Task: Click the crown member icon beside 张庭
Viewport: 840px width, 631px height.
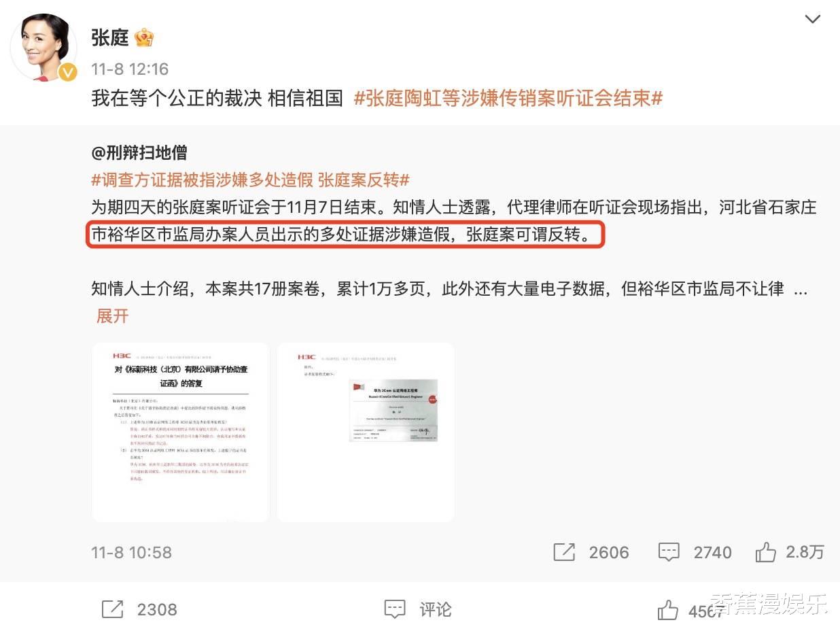Action: click(x=144, y=37)
